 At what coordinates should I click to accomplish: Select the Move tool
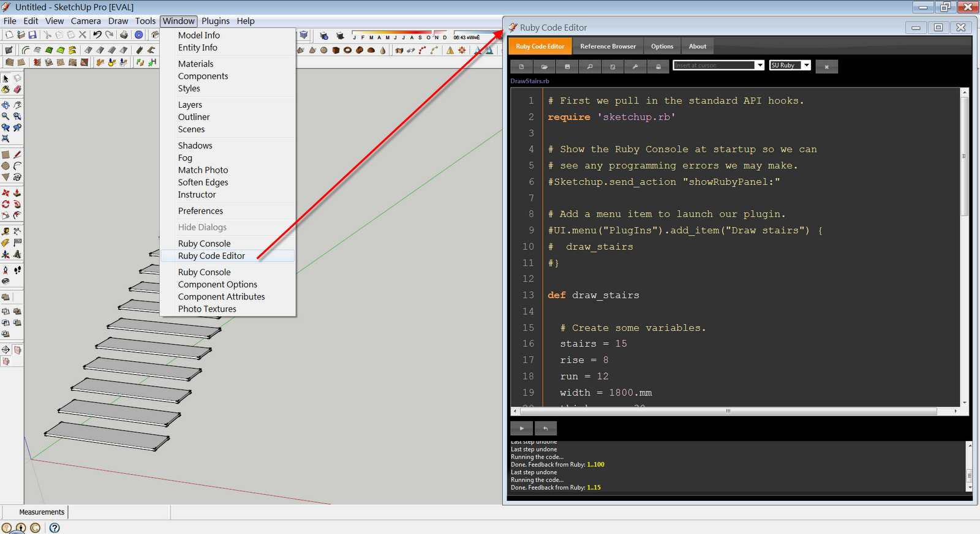[x=6, y=192]
